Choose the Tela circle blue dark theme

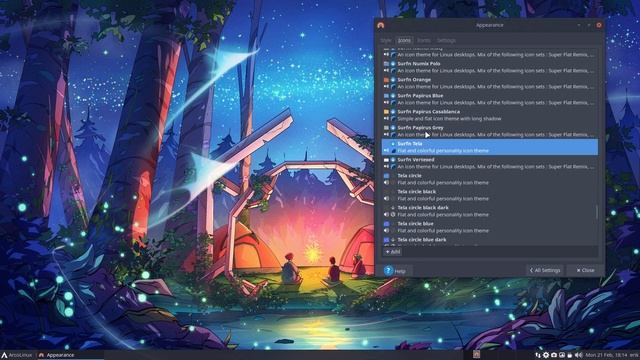pyautogui.click(x=490, y=240)
